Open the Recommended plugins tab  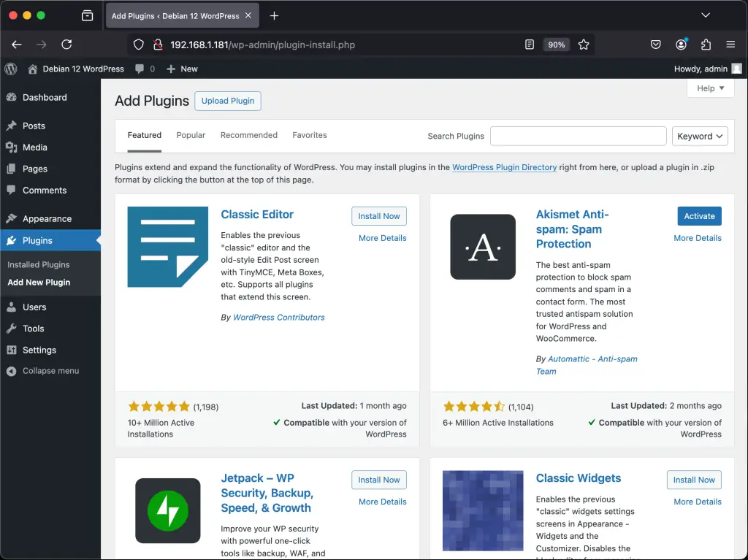(248, 135)
